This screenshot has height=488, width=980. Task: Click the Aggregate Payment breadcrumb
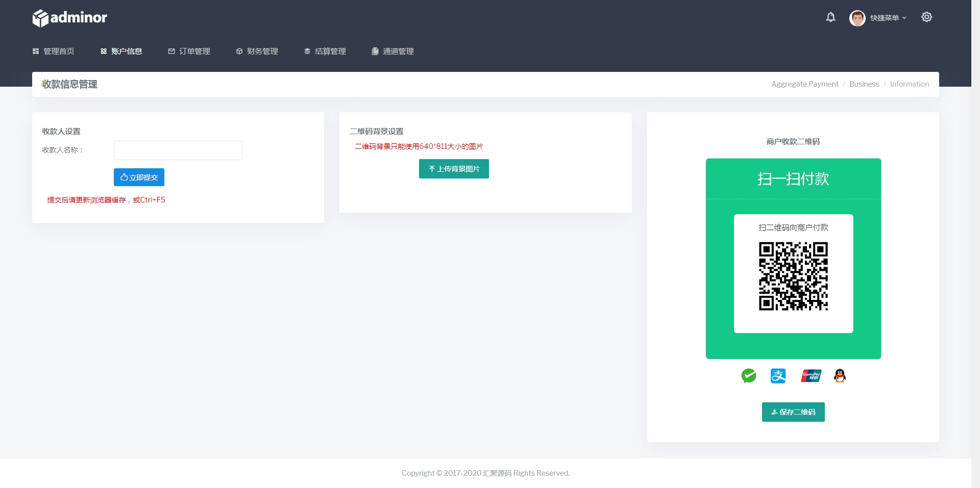[805, 84]
